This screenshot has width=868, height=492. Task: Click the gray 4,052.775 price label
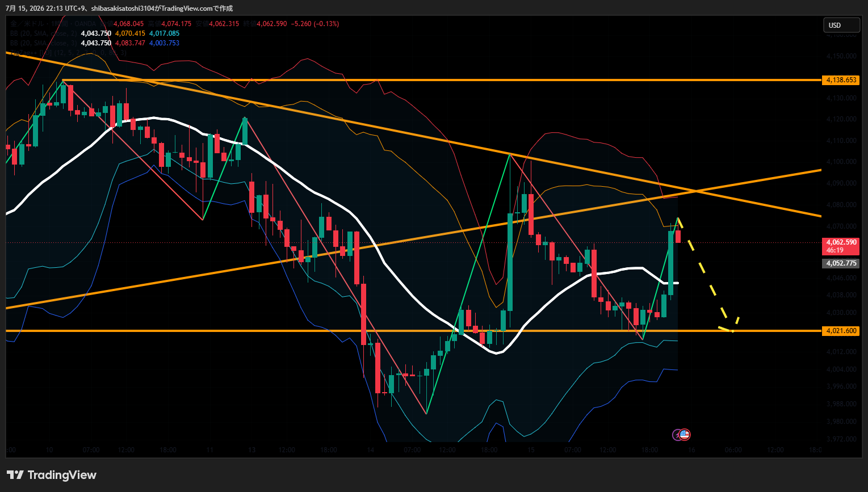click(841, 263)
